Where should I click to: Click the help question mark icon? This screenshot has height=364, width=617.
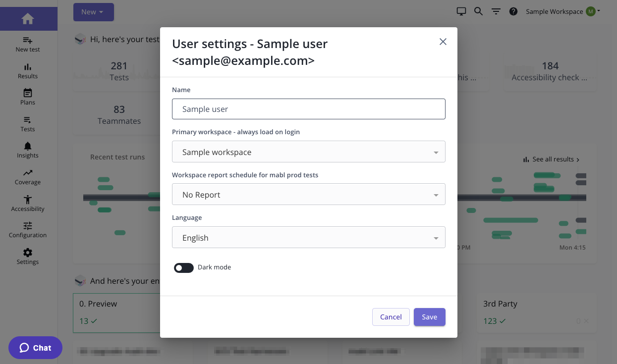pos(513,11)
